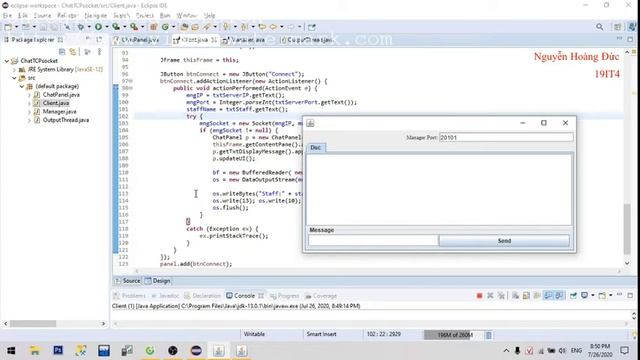Click the New Java Package icon in toolbar

click(x=153, y=27)
